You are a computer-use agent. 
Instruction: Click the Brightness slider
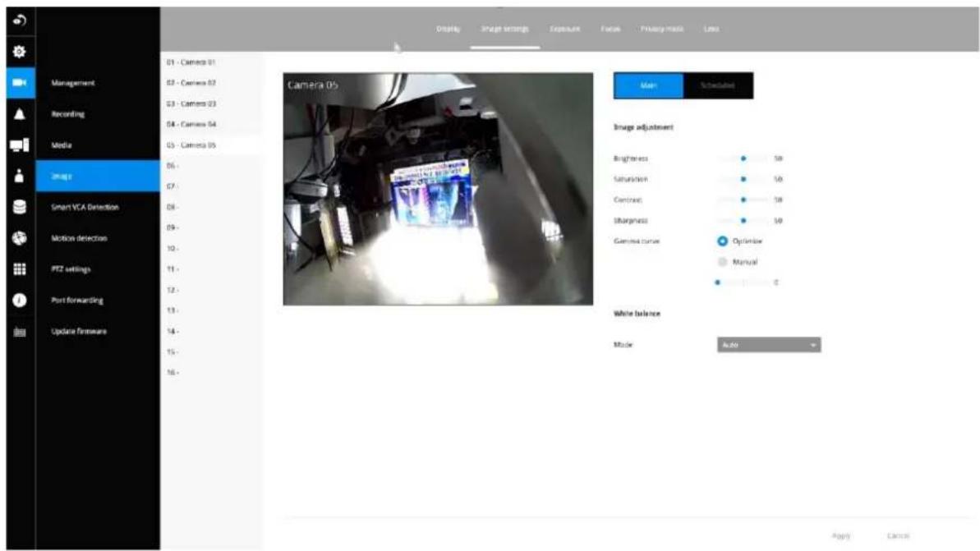click(x=743, y=158)
